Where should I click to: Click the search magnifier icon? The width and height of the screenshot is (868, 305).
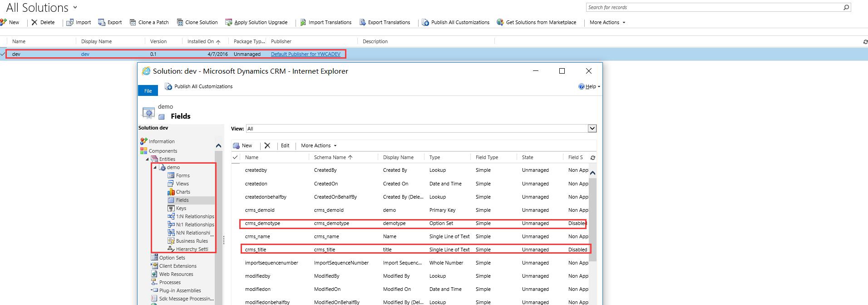846,7
